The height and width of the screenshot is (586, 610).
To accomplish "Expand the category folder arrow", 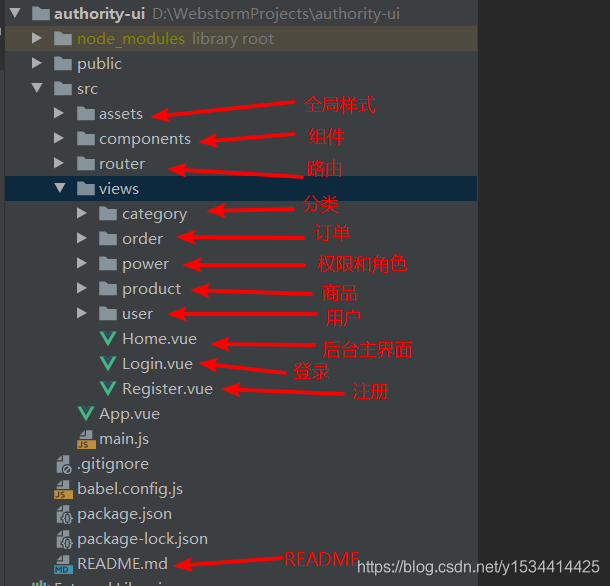I will tap(81, 213).
